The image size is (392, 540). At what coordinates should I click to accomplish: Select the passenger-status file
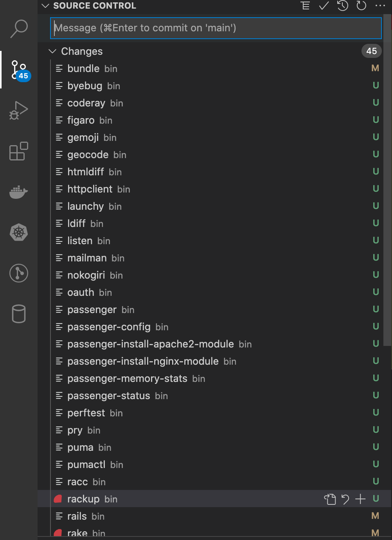[214, 396]
